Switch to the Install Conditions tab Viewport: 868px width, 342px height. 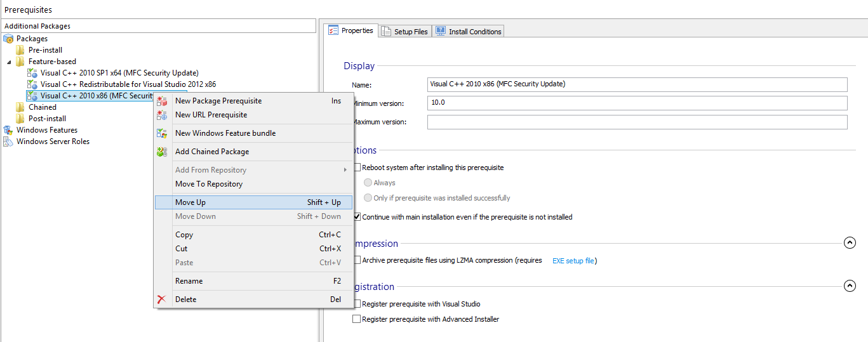[x=469, y=31]
